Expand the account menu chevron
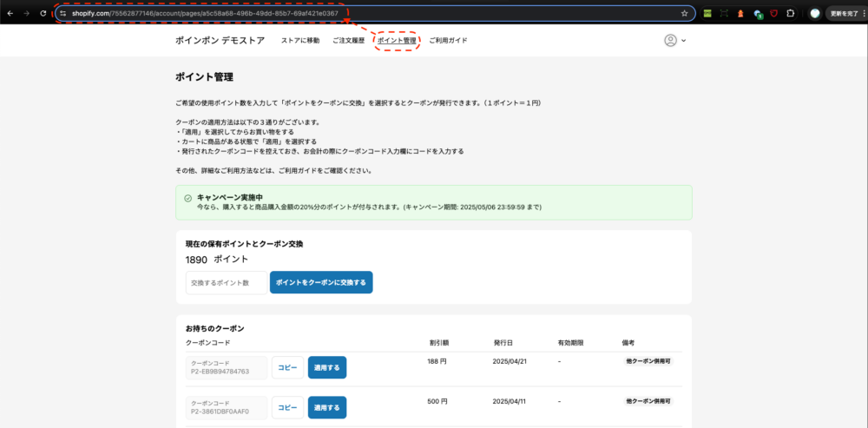The height and width of the screenshot is (428, 868). (684, 41)
